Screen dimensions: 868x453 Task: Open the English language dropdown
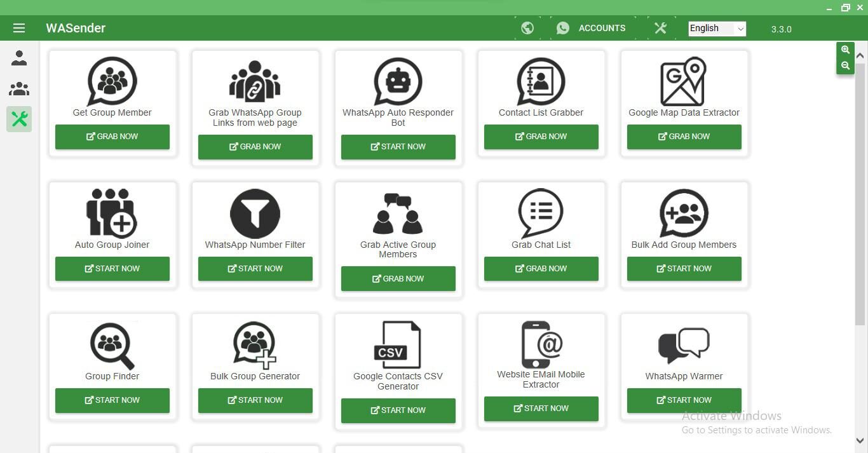coord(717,28)
